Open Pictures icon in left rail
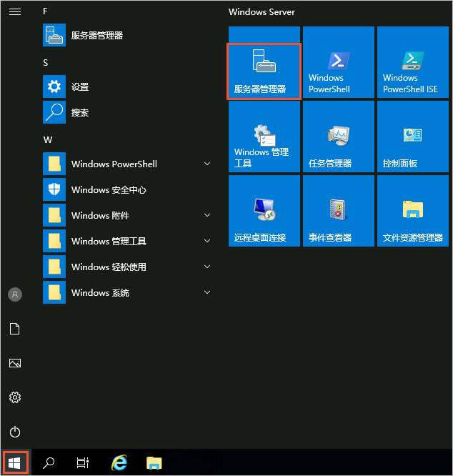Viewport: 453px width, 476px height. point(15,363)
